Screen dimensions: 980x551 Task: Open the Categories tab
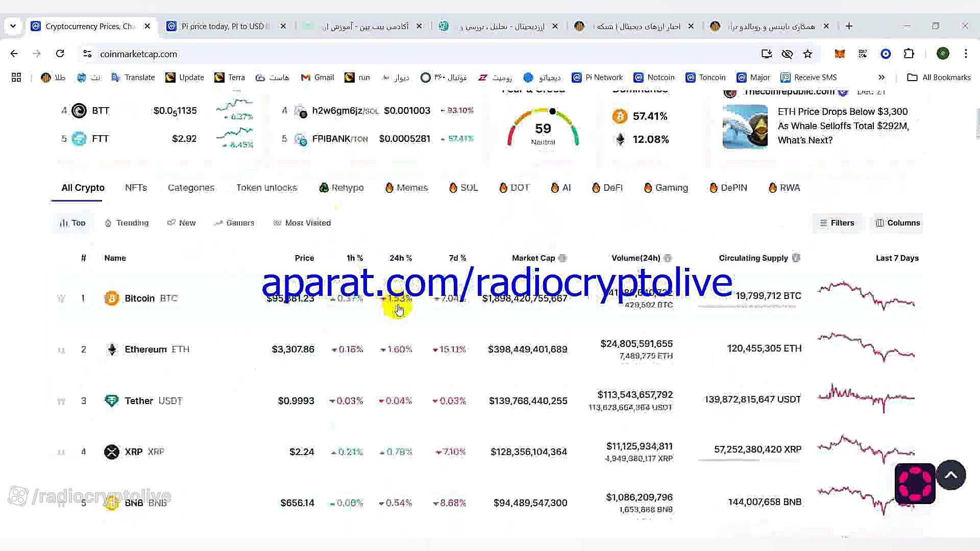191,188
